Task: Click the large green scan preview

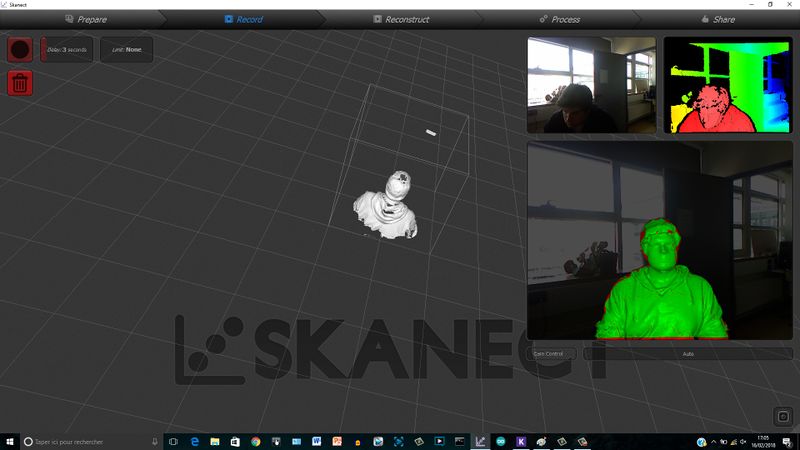Action: click(x=660, y=240)
